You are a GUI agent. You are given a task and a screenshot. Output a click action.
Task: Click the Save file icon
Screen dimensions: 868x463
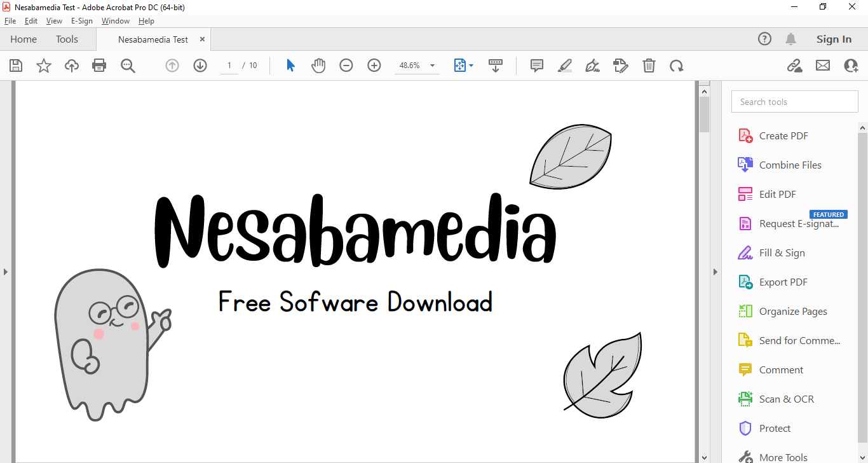click(x=16, y=66)
